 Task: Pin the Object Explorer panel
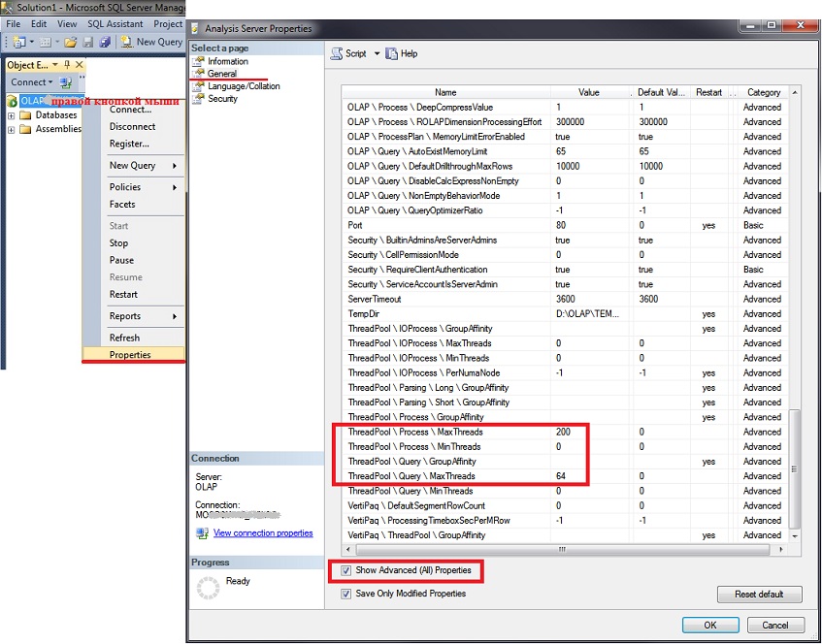tap(67, 64)
